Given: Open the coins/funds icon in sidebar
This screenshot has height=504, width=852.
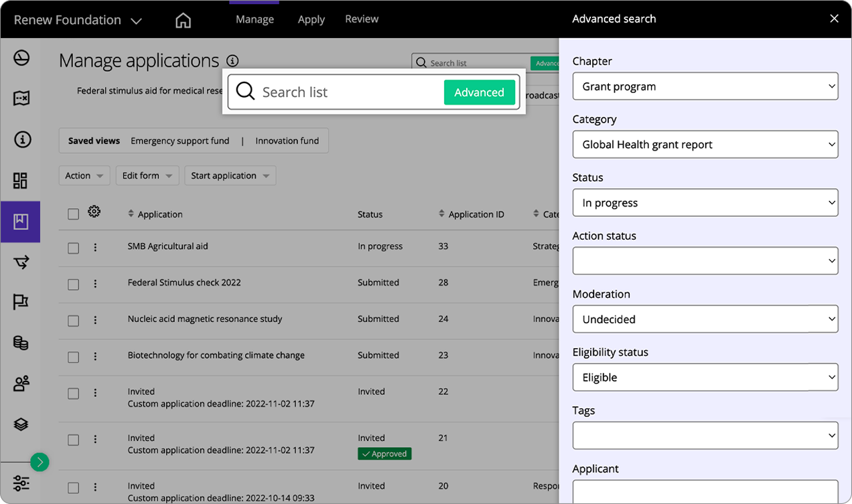Looking at the screenshot, I should pyautogui.click(x=21, y=343).
